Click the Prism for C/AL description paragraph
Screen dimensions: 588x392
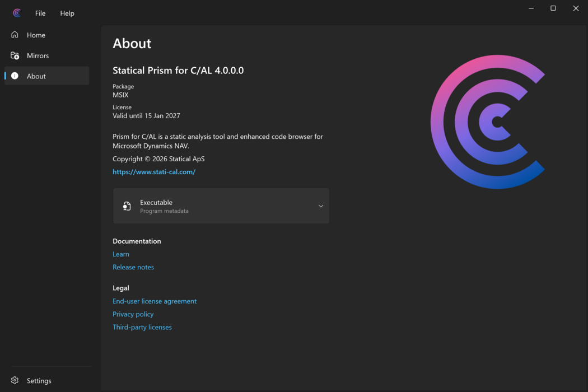click(217, 141)
